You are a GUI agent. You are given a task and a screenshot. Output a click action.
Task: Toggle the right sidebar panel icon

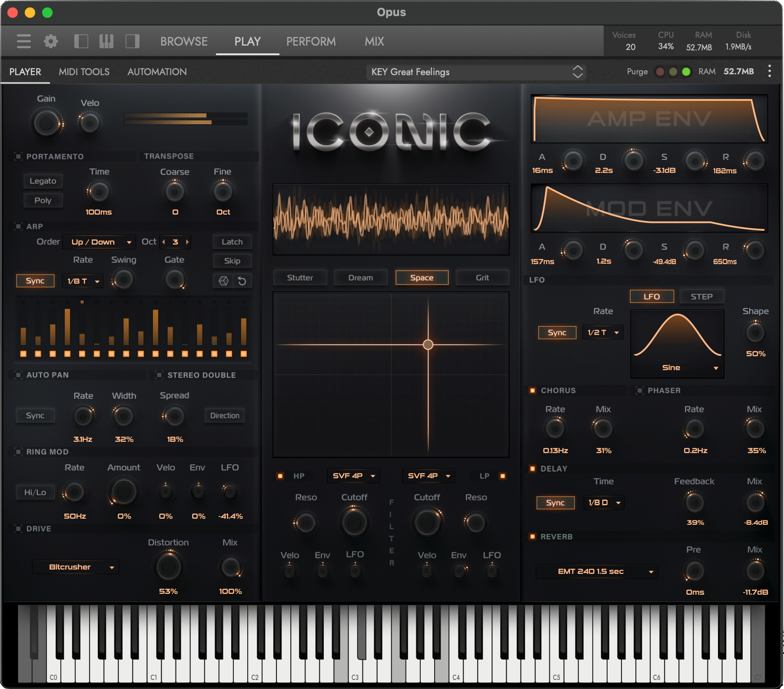coord(133,41)
